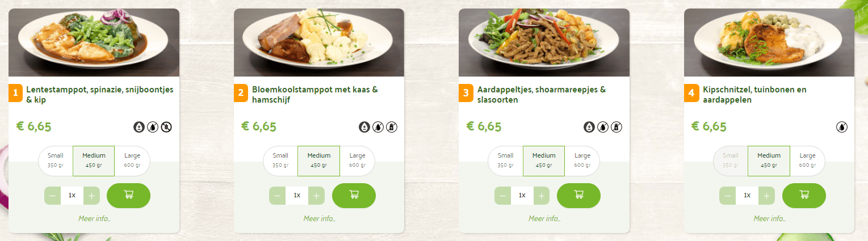This screenshot has height=241, width=868.
Task: Decrease quantity of Bloemkoolstamppot with minus
Action: click(278, 196)
